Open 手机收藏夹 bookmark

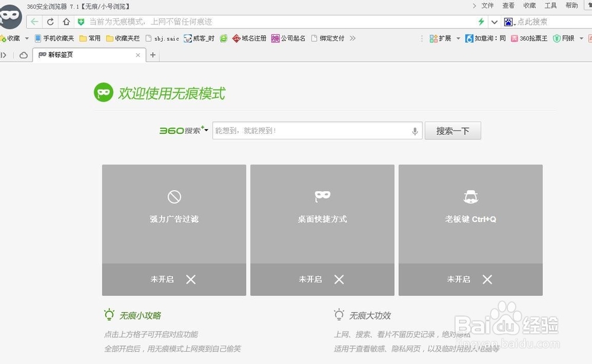click(x=54, y=38)
